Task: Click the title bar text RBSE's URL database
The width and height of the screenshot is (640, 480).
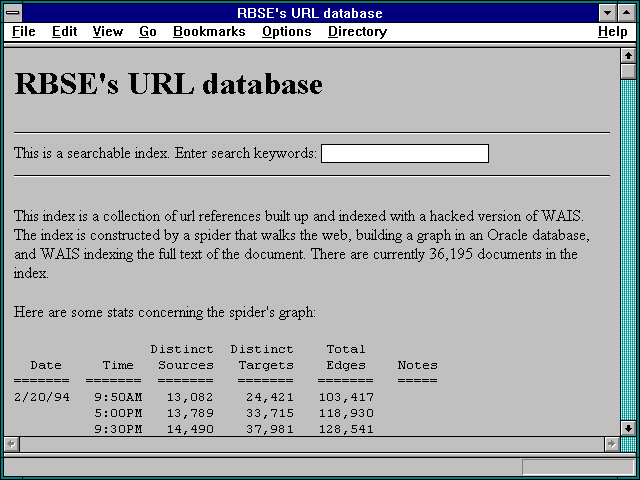Action: coord(310,13)
